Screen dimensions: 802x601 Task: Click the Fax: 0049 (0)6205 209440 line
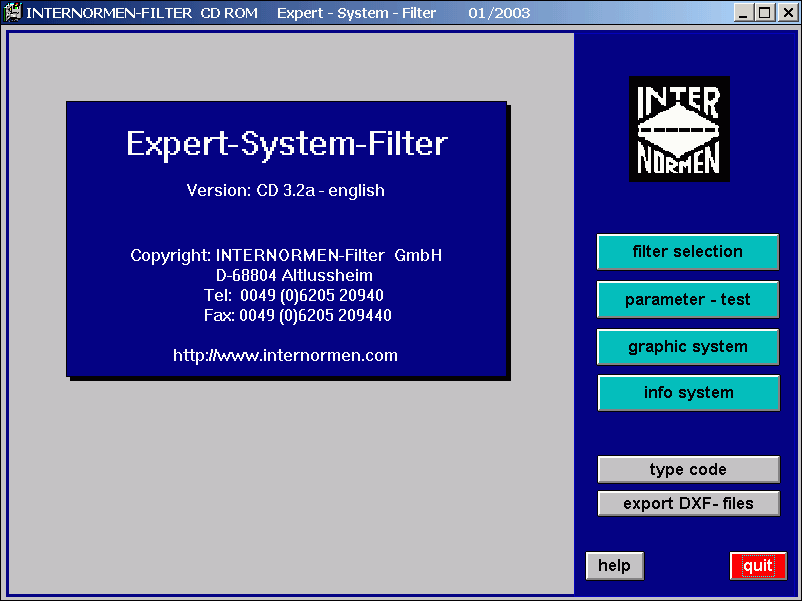pos(298,315)
